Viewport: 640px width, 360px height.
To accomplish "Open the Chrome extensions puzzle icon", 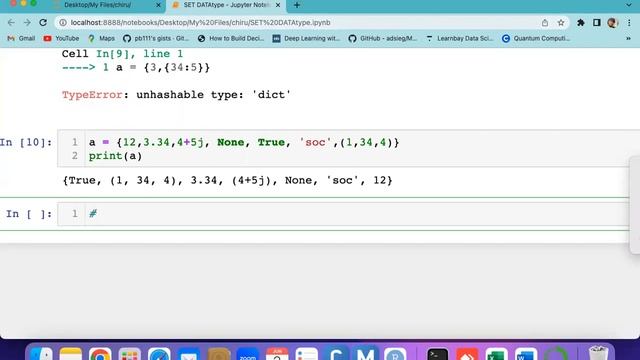I will pyautogui.click(x=580, y=23).
